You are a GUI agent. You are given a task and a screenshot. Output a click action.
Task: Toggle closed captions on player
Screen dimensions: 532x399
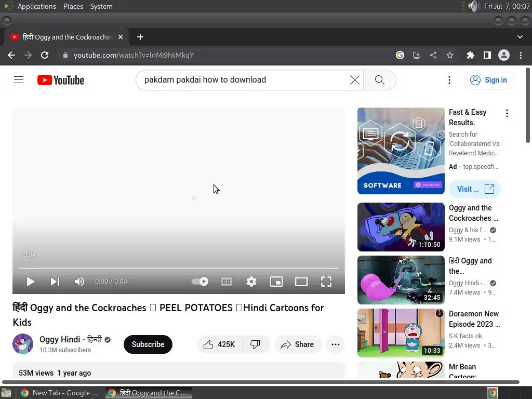[x=227, y=282]
